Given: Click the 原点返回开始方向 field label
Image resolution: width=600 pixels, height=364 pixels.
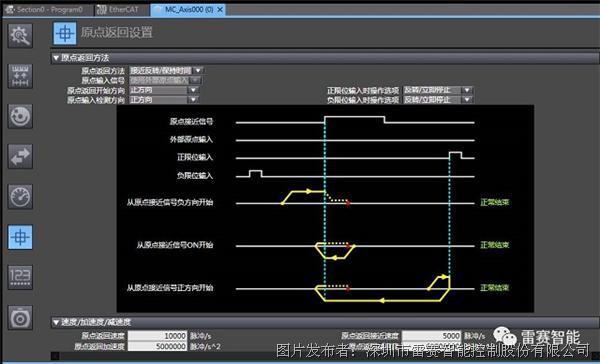Looking at the screenshot, I should (x=96, y=90).
